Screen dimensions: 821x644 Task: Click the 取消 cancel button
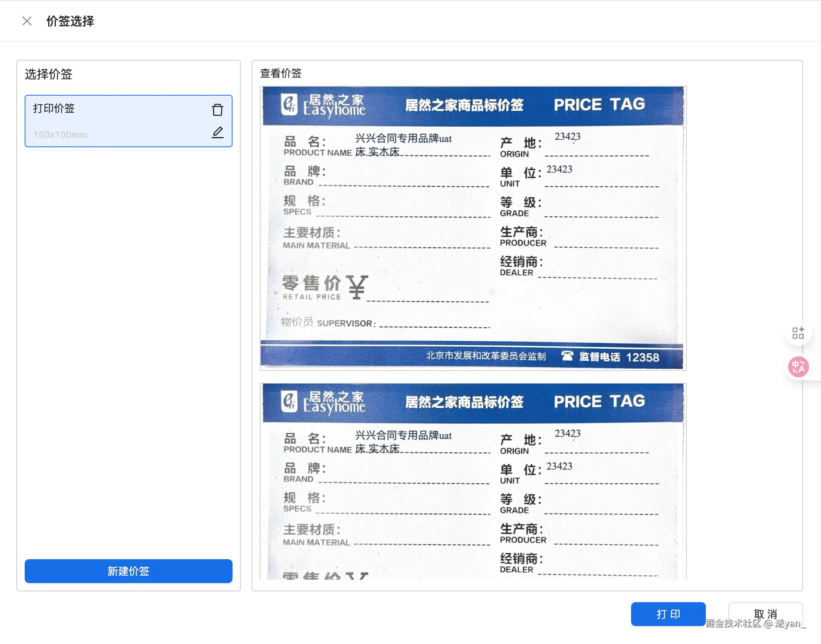(x=765, y=613)
